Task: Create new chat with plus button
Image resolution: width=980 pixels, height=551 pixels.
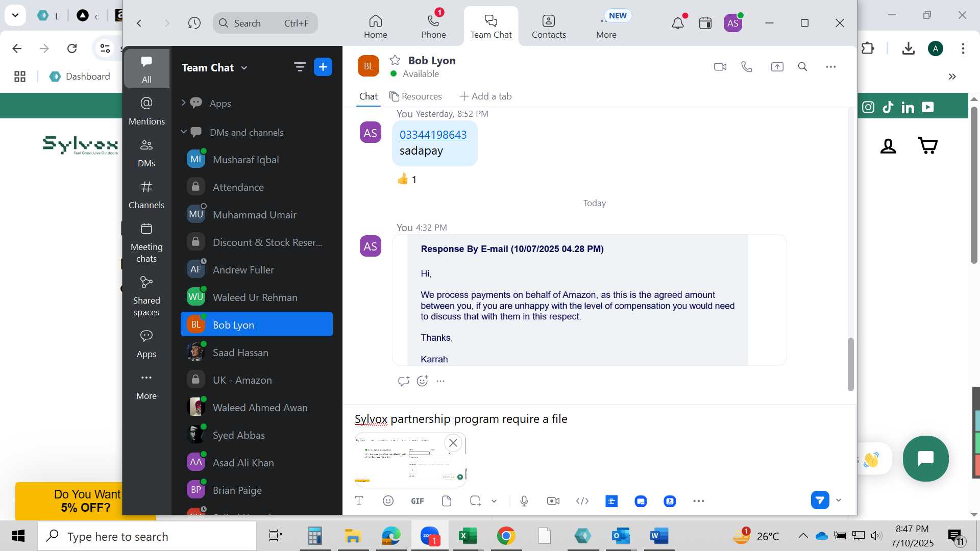Action: pyautogui.click(x=323, y=67)
